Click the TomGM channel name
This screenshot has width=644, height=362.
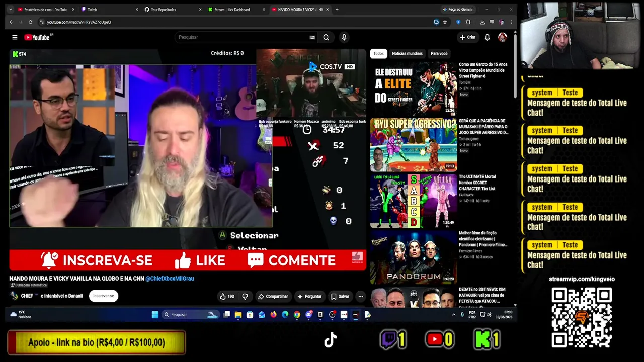click(x=465, y=82)
